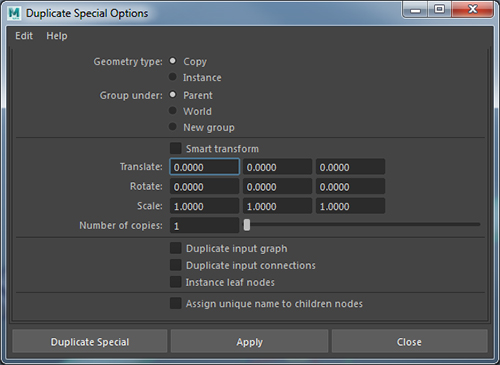
Task: Toggle Duplicate input connections checkbox
Action: click(176, 265)
